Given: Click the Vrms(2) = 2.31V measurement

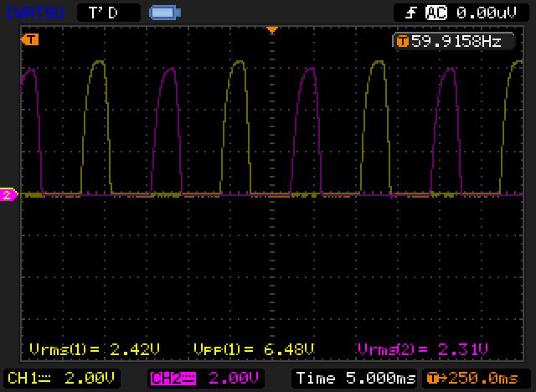Looking at the screenshot, I should pyautogui.click(x=422, y=349).
